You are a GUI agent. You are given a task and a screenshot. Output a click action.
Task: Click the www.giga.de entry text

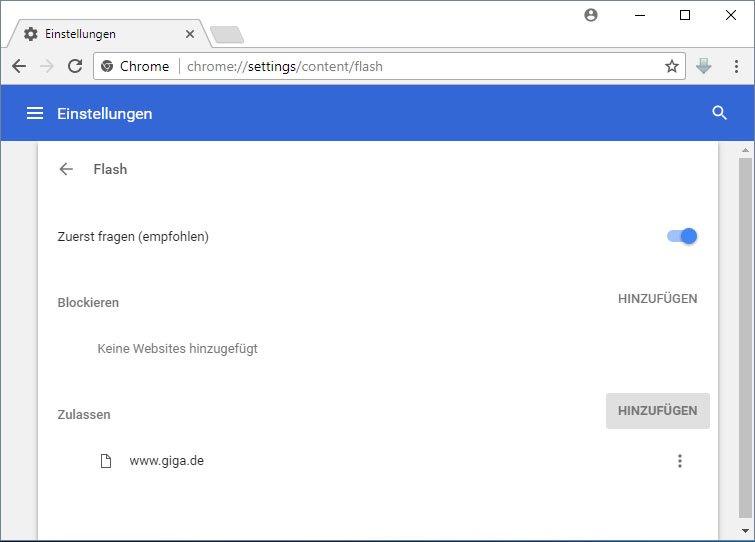[x=167, y=461]
